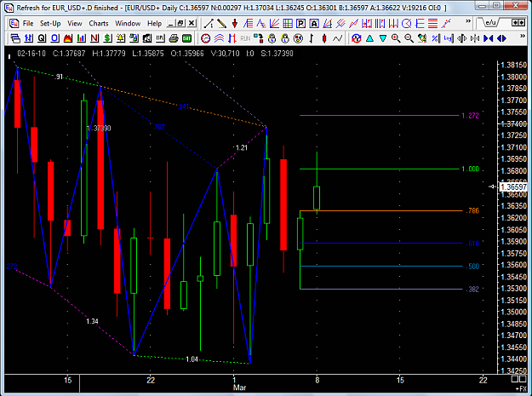The height and width of the screenshot is (396, 532).
Task: Open the Set-Up menu
Action: coord(50,23)
